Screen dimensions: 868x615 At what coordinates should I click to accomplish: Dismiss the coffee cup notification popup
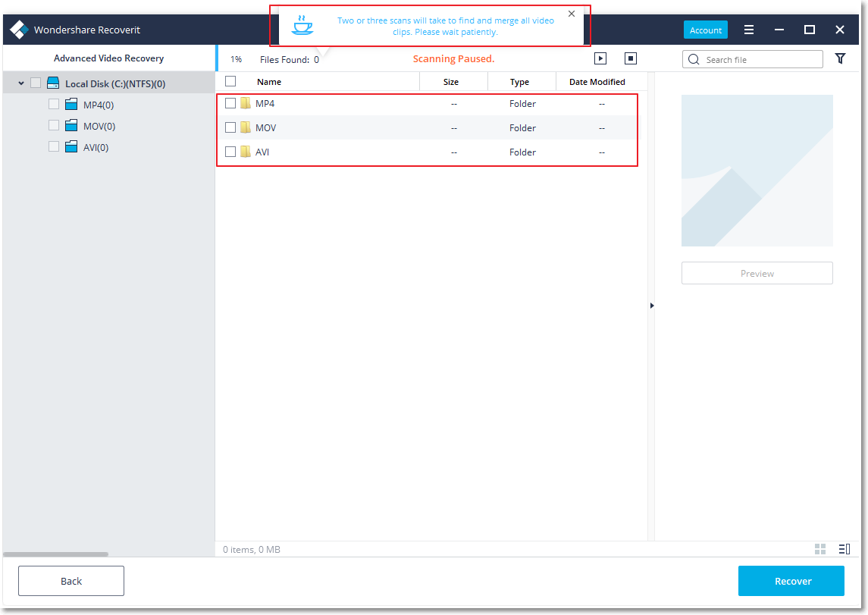[x=572, y=14]
